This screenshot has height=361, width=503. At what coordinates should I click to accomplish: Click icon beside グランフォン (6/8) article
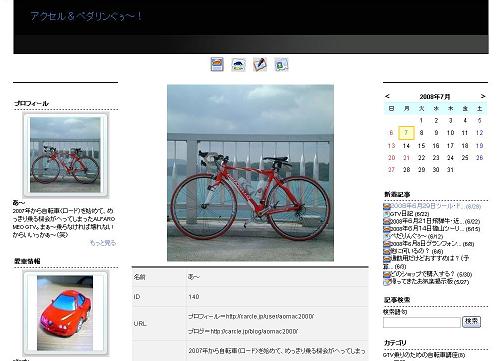coord(387,244)
